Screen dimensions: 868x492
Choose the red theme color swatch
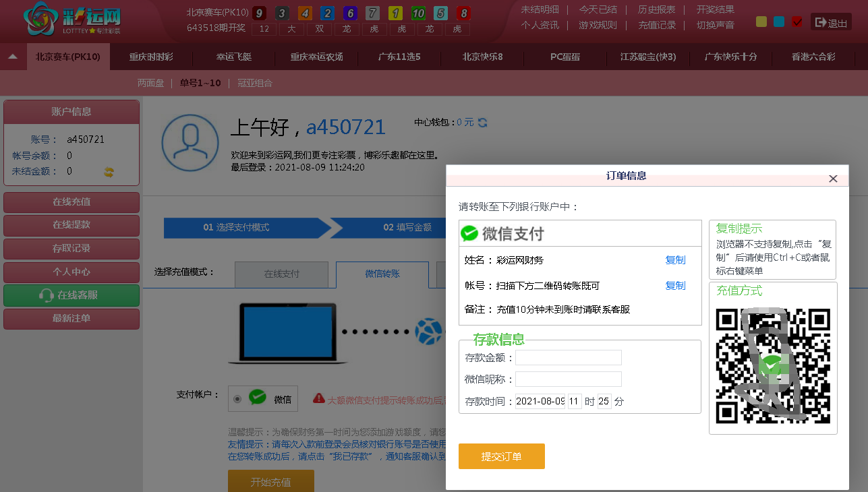797,22
